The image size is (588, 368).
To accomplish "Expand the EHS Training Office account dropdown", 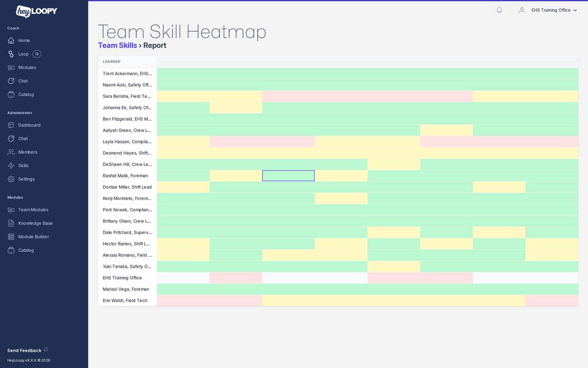I will coord(554,10).
